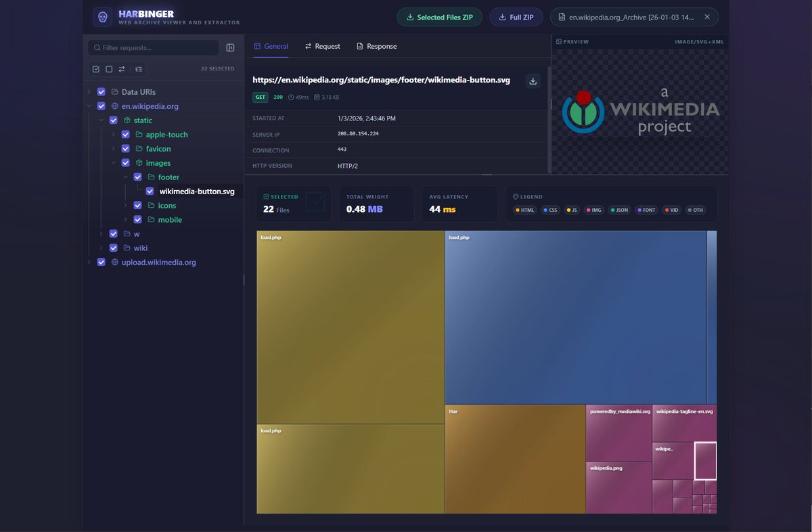This screenshot has width=812, height=532.
Task: Click the invert selection arrows icon
Action: 122,69
